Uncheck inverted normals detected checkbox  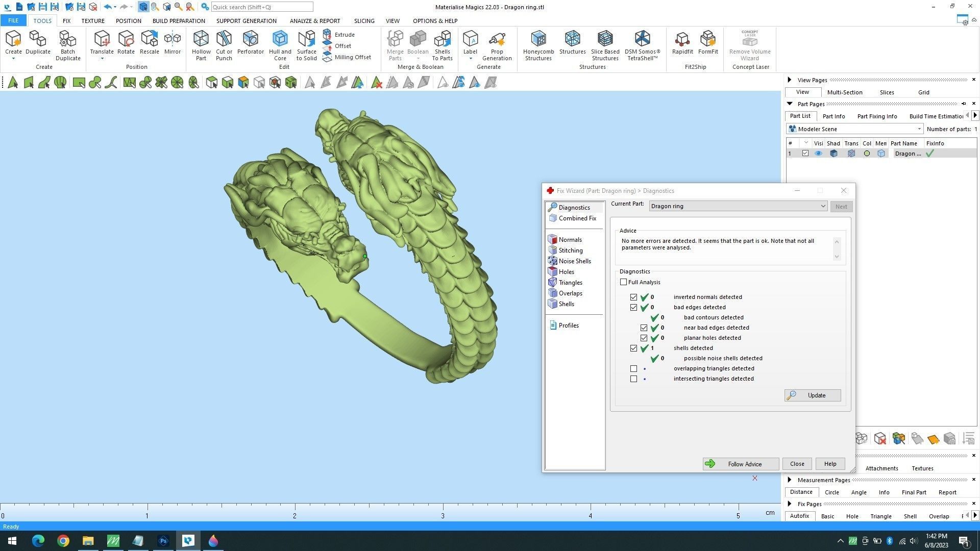(x=633, y=297)
